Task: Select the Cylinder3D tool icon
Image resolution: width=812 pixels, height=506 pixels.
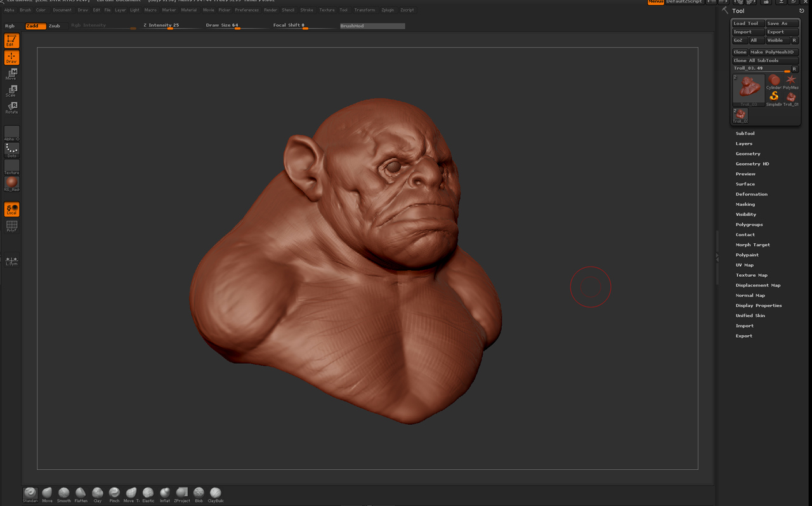Action: pyautogui.click(x=774, y=82)
